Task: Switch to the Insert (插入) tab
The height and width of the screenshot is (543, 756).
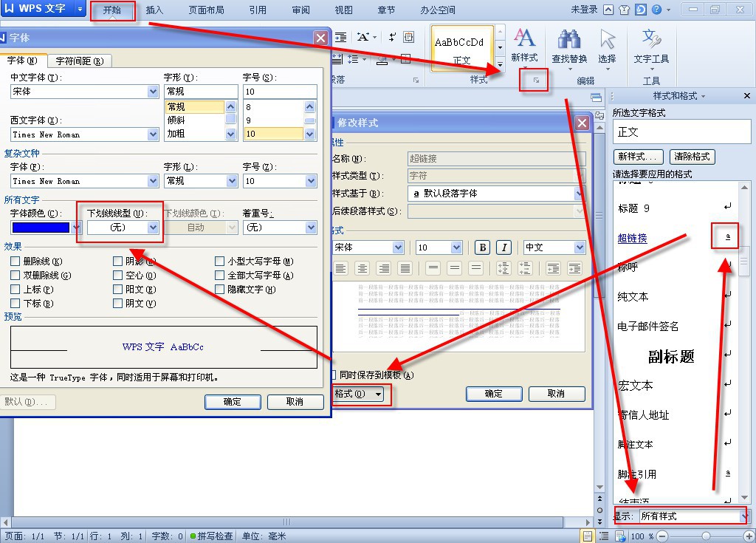Action: coord(154,10)
